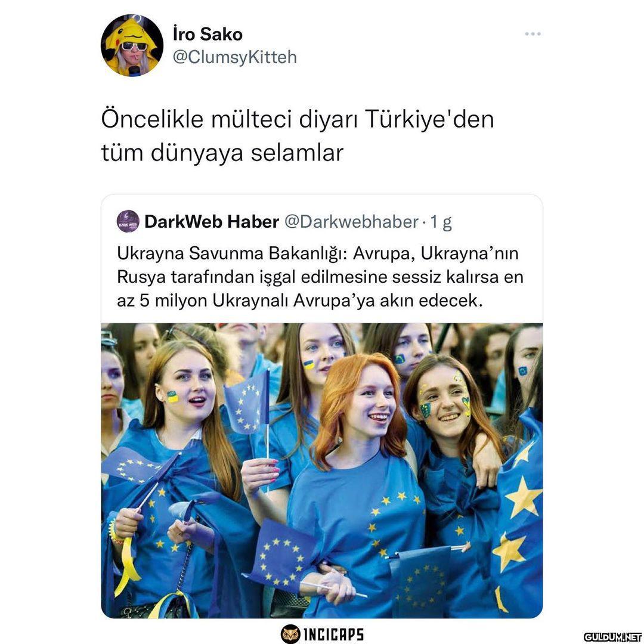Visit the @ClumsyKitteh handle
The width and height of the screenshot is (644, 644).
pyautogui.click(x=234, y=57)
